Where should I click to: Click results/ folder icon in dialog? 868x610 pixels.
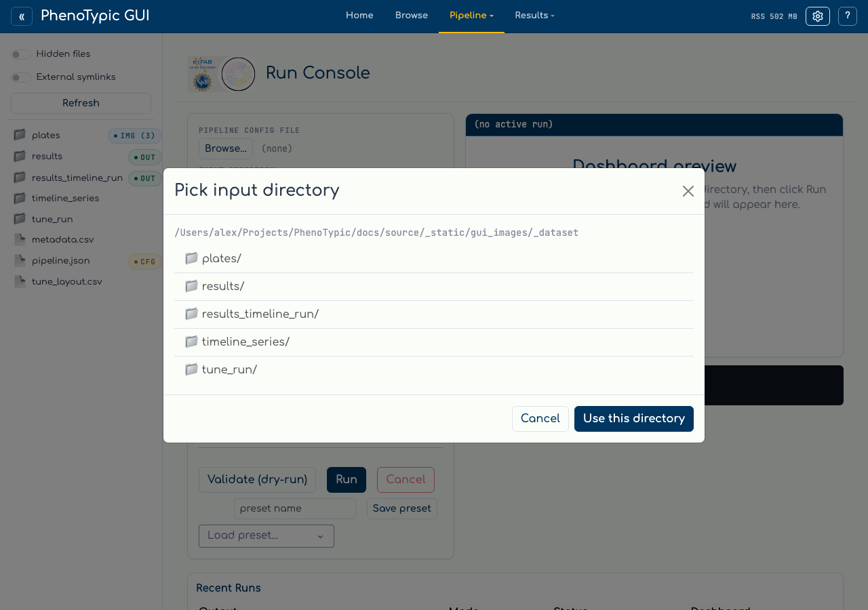191,286
